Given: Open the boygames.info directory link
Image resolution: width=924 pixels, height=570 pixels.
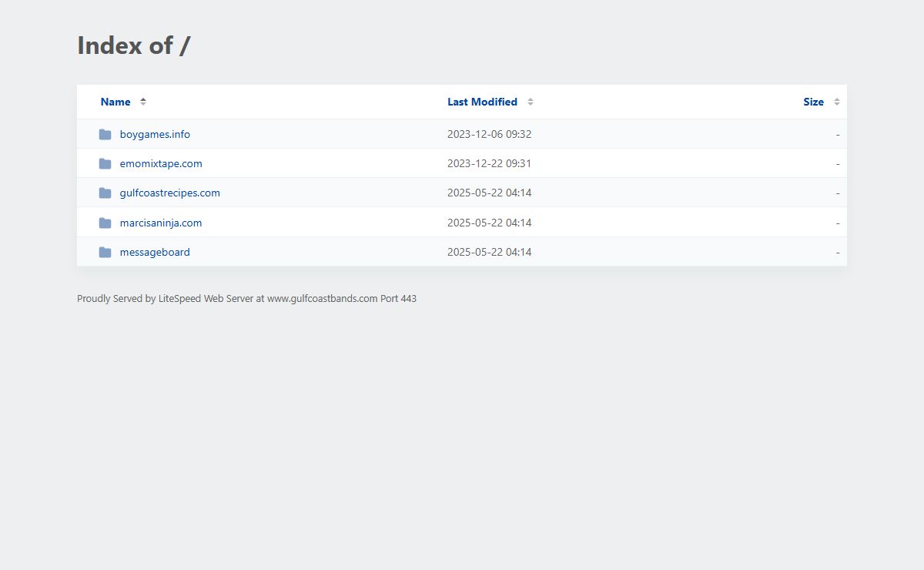Looking at the screenshot, I should [155, 134].
